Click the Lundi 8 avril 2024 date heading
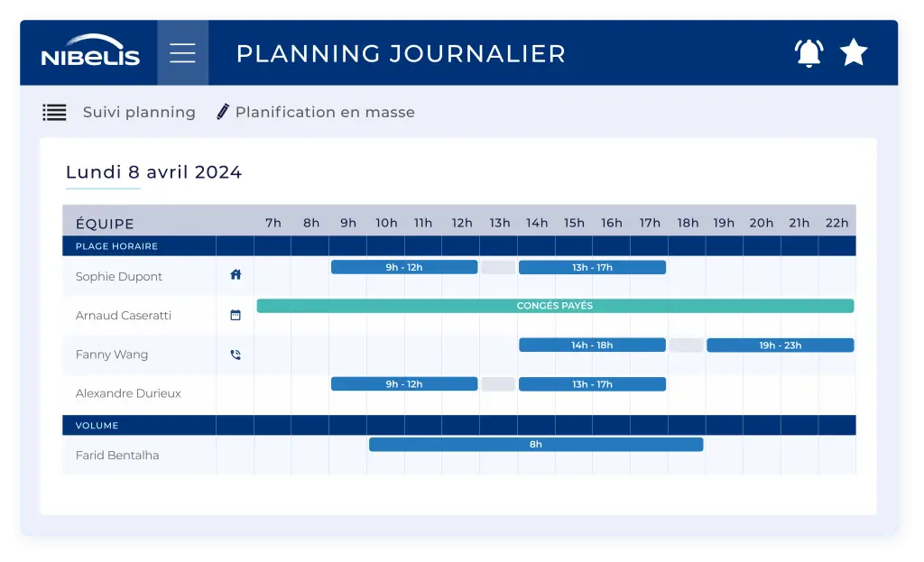This screenshot has width=924, height=562. click(153, 172)
